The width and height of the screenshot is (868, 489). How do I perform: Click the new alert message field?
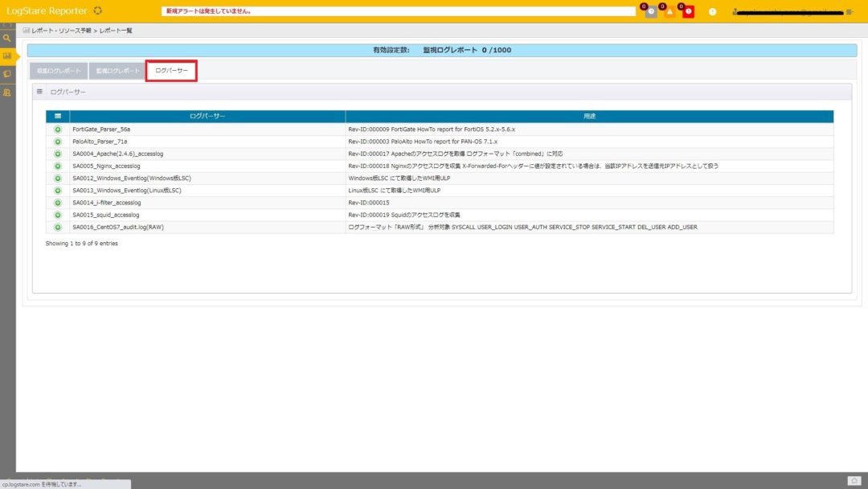click(x=398, y=11)
